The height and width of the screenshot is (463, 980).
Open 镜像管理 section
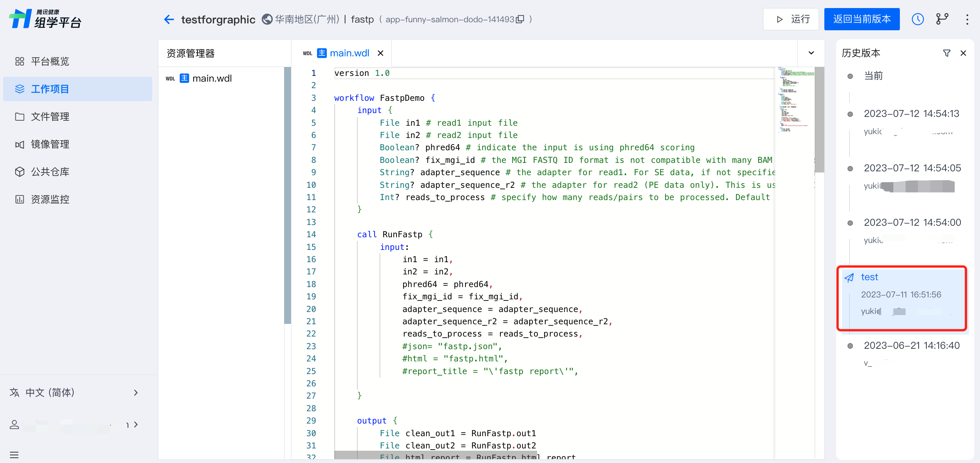50,144
